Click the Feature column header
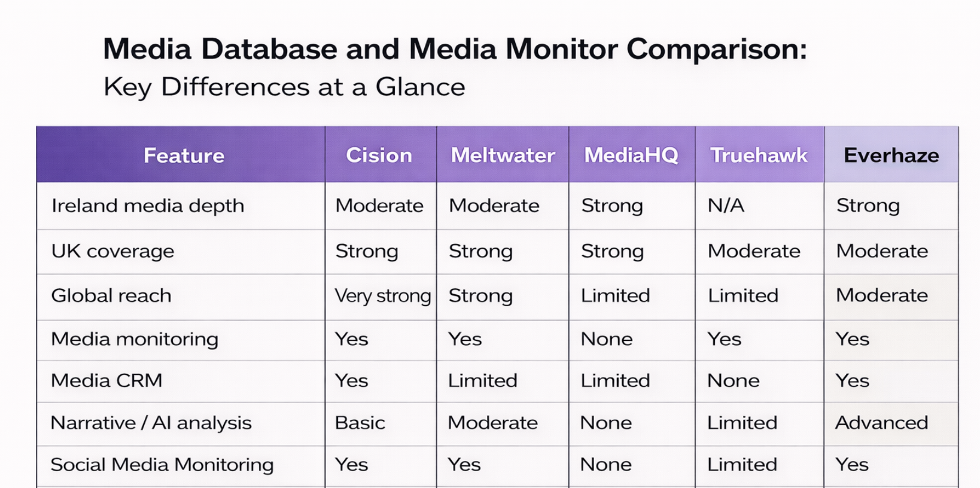Image resolution: width=980 pixels, height=488 pixels. tap(184, 155)
